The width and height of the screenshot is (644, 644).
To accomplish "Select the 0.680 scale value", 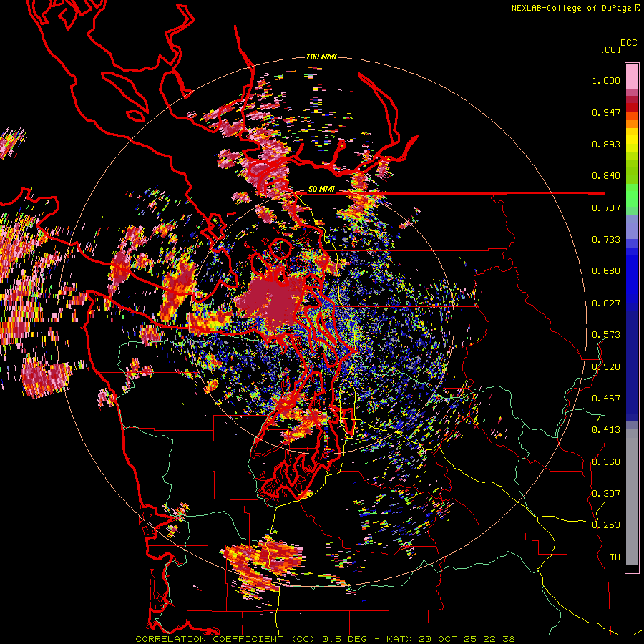I will pyautogui.click(x=606, y=271).
